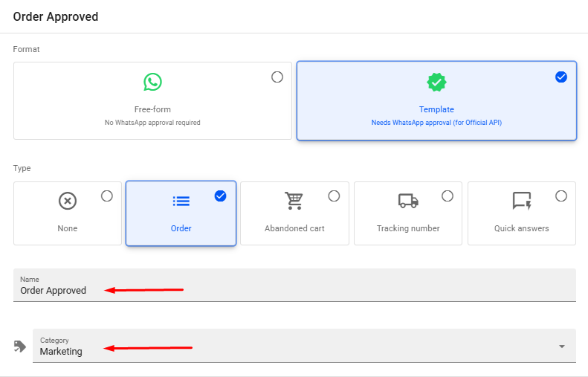Click the WhatsApp logo icon
Viewport: 588px width, 377px height.
152,82
